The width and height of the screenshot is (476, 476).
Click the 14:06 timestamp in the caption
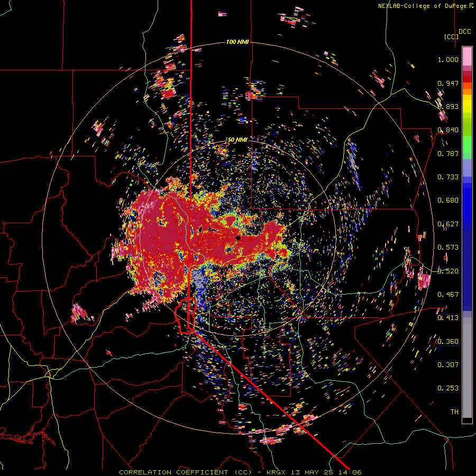pyautogui.click(x=351, y=472)
